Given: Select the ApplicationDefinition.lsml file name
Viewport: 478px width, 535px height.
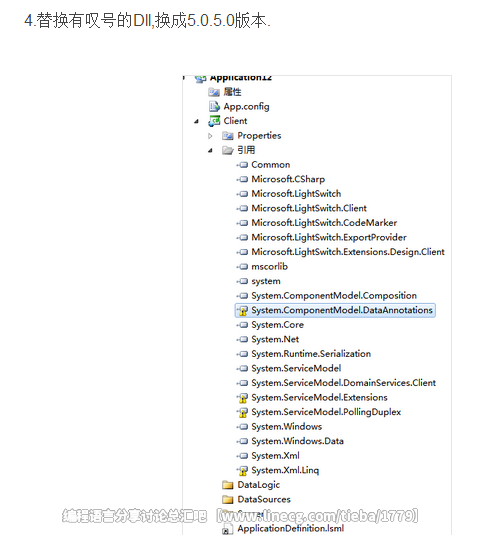Looking at the screenshot, I should 291,529.
